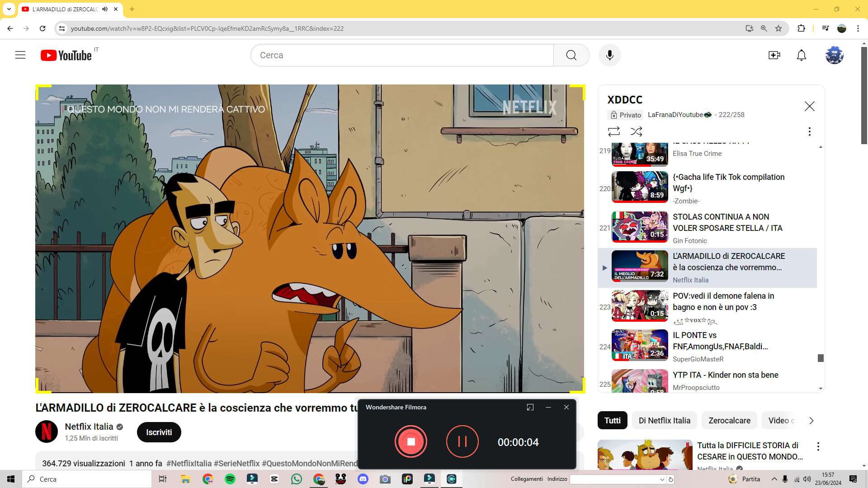Image resolution: width=868 pixels, height=488 pixels.
Task: Click the #NetflixItalia hashtag
Action: (x=189, y=464)
